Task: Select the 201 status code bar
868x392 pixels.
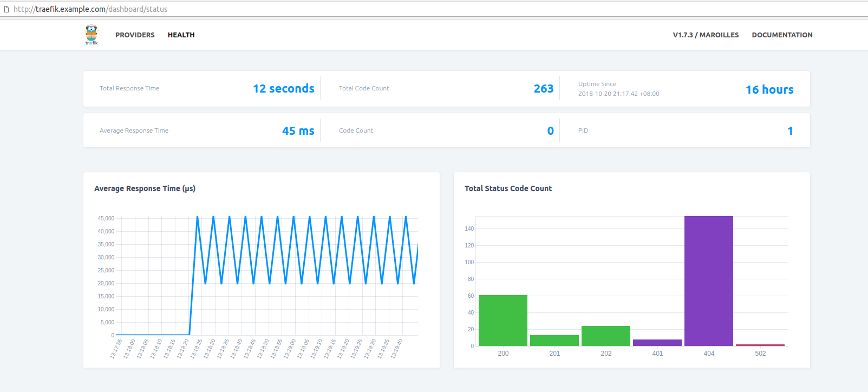Action: tap(554, 341)
